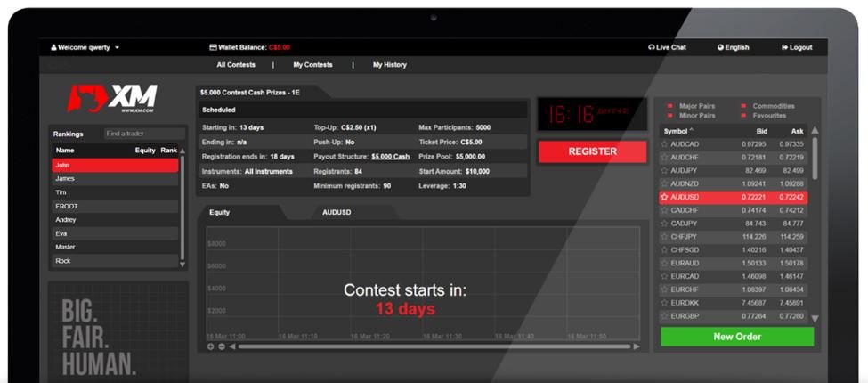Click the favourite star next to AUDCAD

[x=664, y=143]
